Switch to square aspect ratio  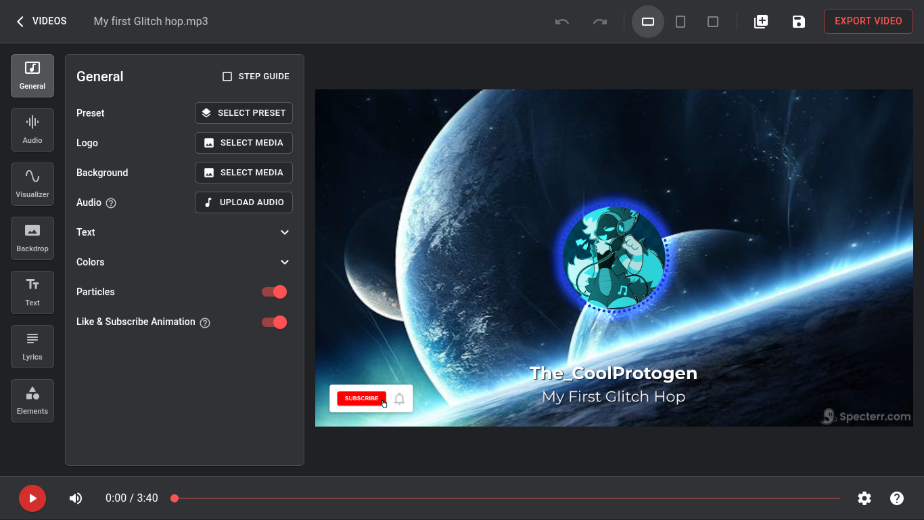click(x=713, y=22)
